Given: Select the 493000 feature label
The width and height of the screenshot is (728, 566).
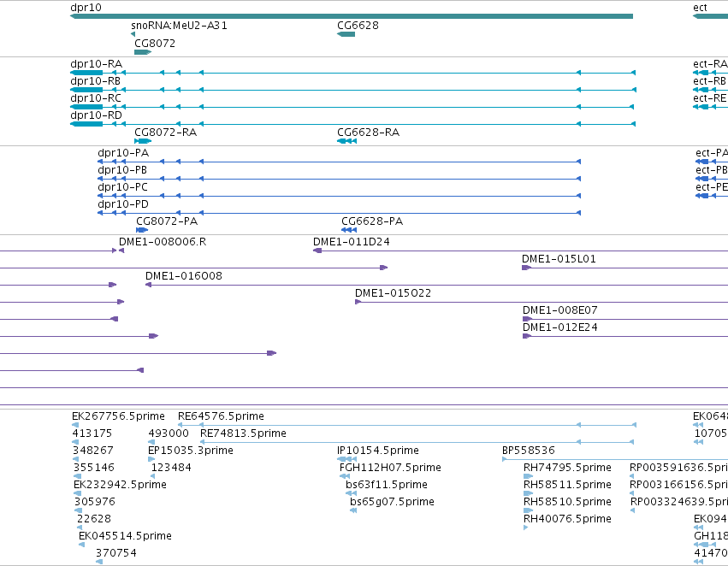Looking at the screenshot, I should click(169, 433).
